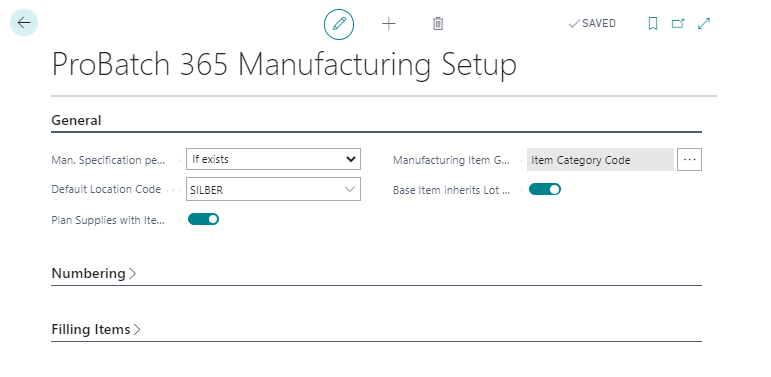Expand the Numbering section
The height and width of the screenshot is (377, 771).
tap(93, 273)
